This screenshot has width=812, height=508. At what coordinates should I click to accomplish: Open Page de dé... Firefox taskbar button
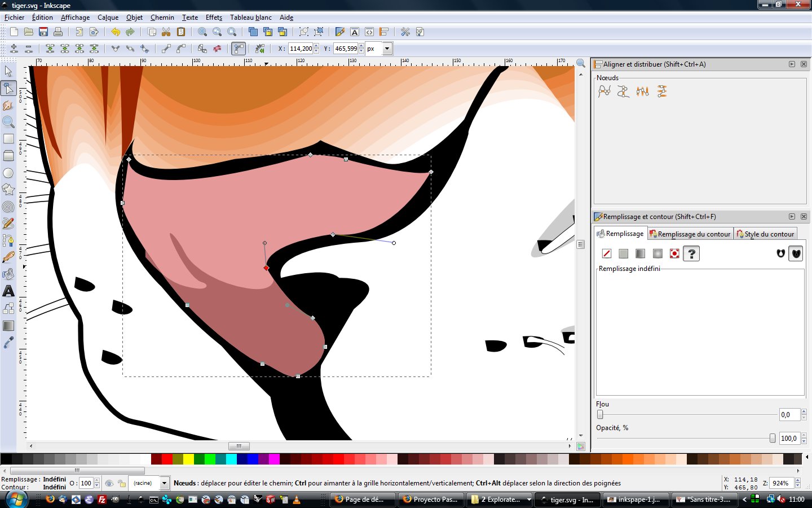point(363,500)
